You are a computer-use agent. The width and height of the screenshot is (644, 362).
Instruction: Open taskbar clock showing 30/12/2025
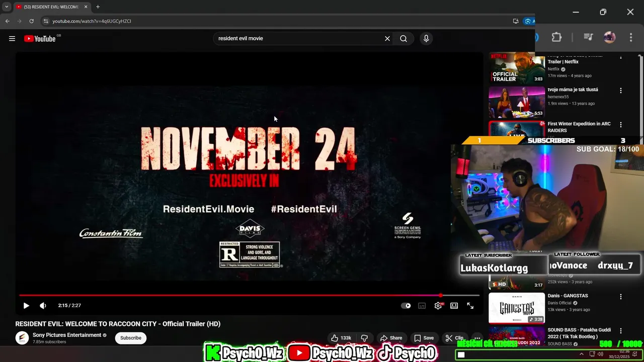pos(619,354)
